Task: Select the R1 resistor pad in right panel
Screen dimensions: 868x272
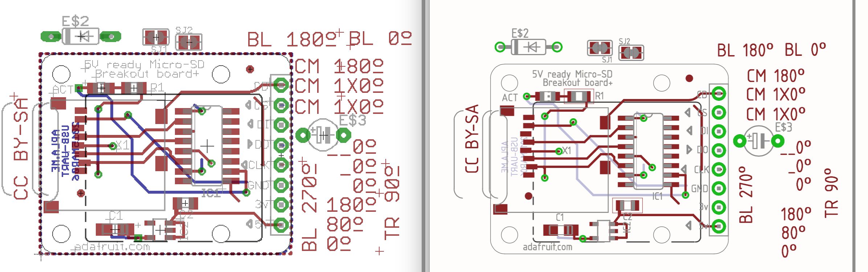Action: pos(579,96)
